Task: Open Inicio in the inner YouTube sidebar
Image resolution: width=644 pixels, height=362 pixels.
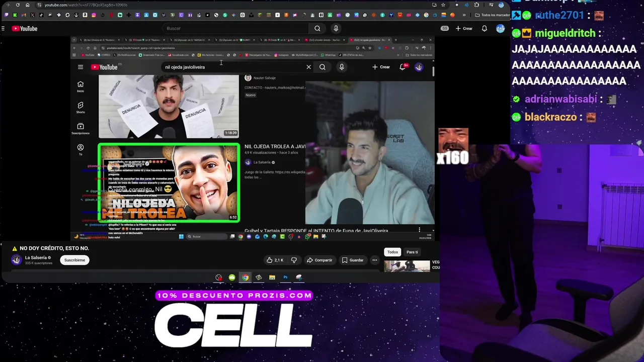Action: tap(80, 86)
